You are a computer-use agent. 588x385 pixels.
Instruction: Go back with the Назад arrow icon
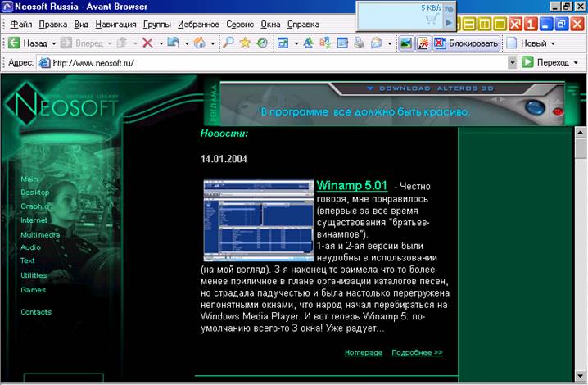point(14,43)
